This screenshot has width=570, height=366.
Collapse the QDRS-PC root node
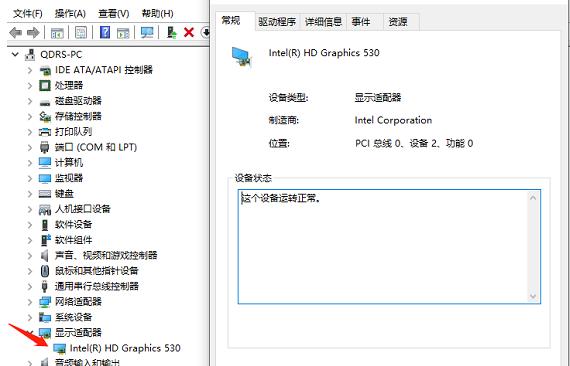click(15, 55)
